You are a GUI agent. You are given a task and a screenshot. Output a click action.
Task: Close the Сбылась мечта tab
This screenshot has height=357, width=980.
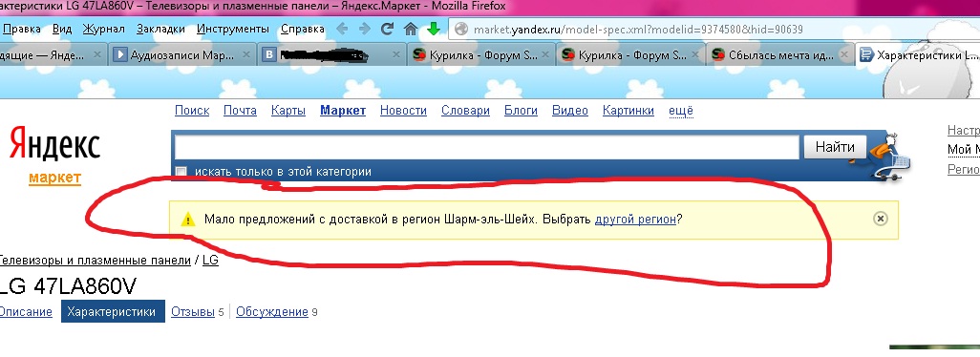coord(843,55)
